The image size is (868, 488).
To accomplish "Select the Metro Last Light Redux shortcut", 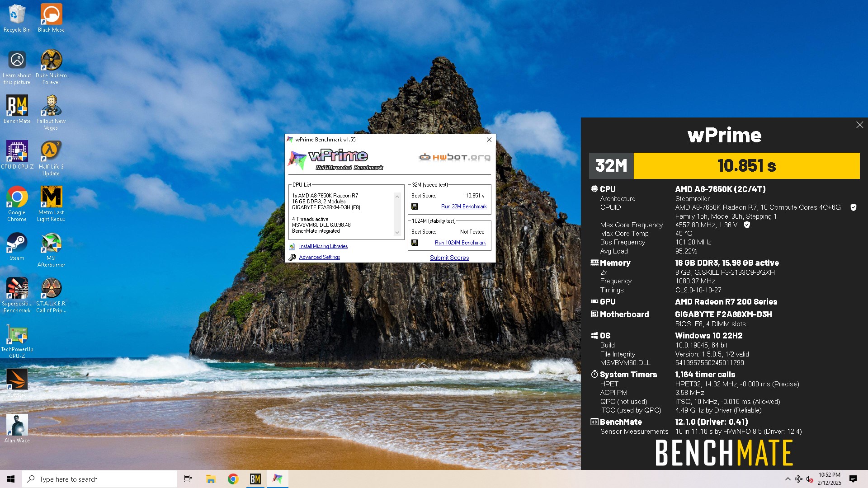I will point(51,204).
